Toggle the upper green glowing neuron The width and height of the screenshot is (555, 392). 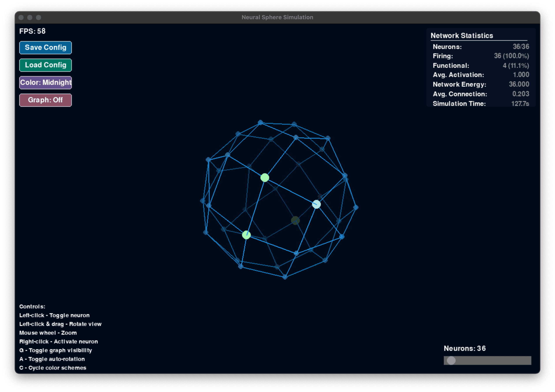coord(265,178)
